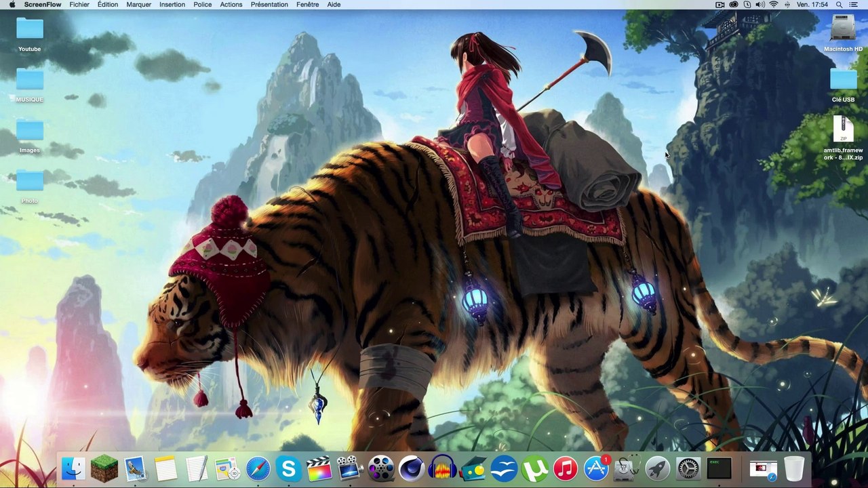Open Finder from the dock

pos(73,468)
